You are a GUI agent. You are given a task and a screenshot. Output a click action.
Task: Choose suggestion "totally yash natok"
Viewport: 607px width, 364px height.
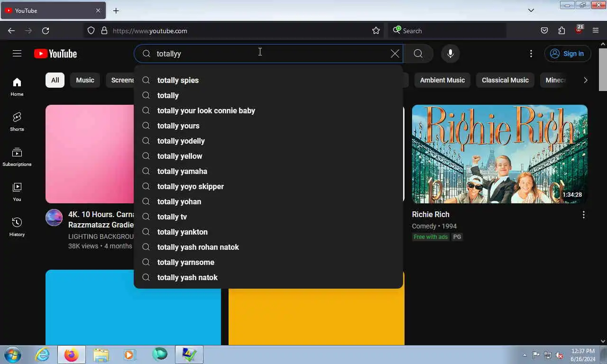point(268,277)
